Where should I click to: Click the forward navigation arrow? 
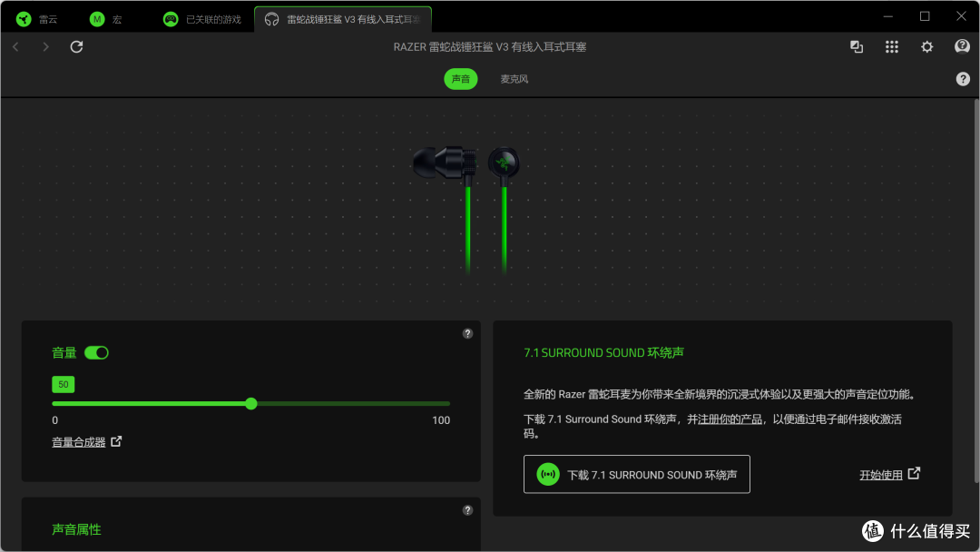click(x=45, y=47)
